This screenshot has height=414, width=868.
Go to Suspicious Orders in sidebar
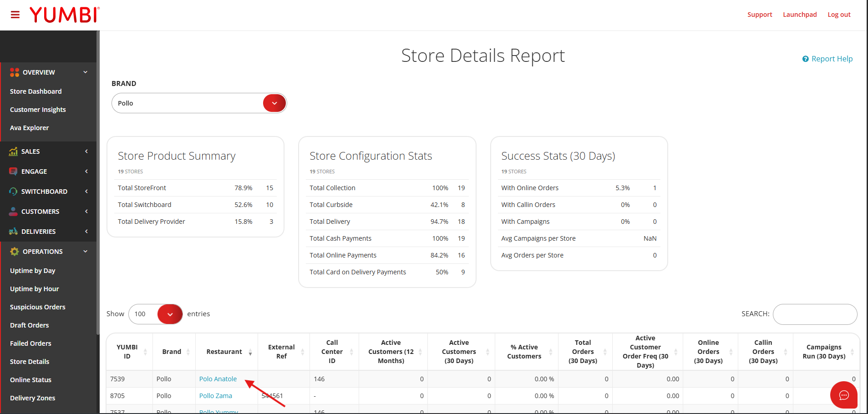(x=37, y=307)
